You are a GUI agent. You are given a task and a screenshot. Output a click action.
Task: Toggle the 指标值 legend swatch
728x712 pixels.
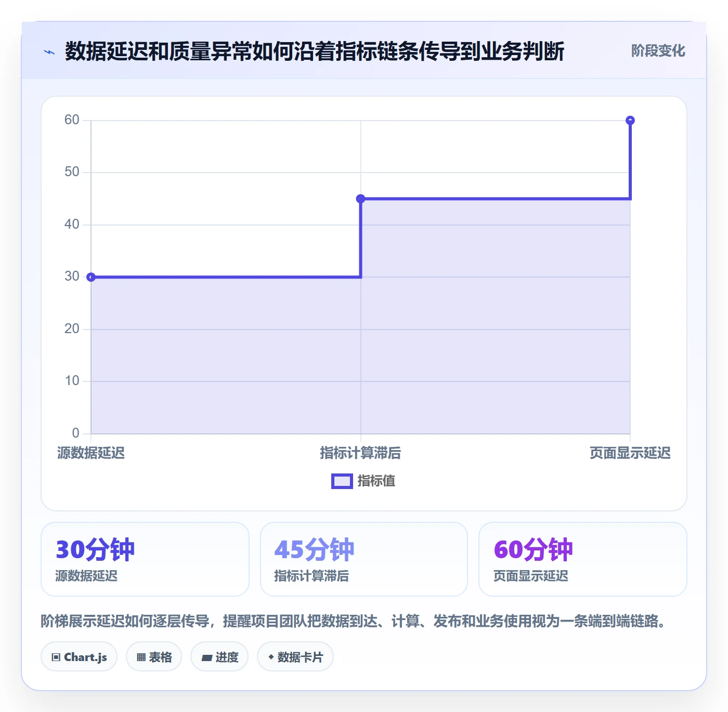click(342, 481)
